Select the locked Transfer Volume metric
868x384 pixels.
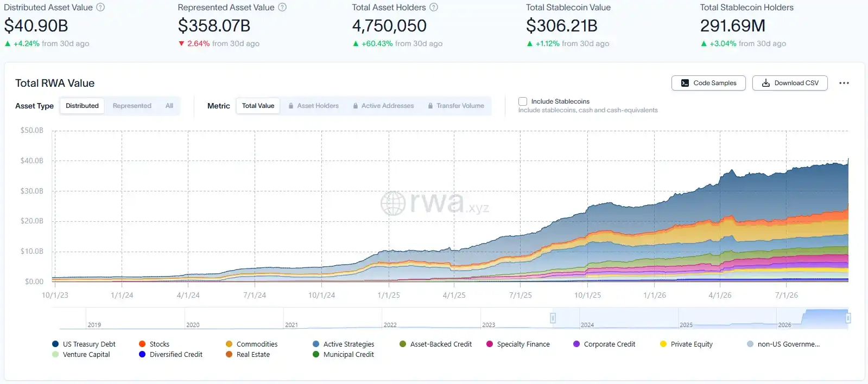tap(456, 106)
